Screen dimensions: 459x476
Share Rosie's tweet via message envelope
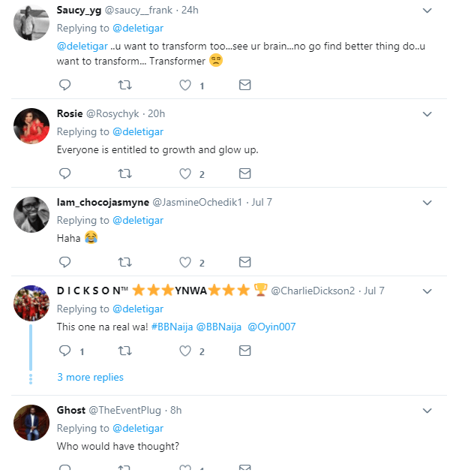(244, 173)
